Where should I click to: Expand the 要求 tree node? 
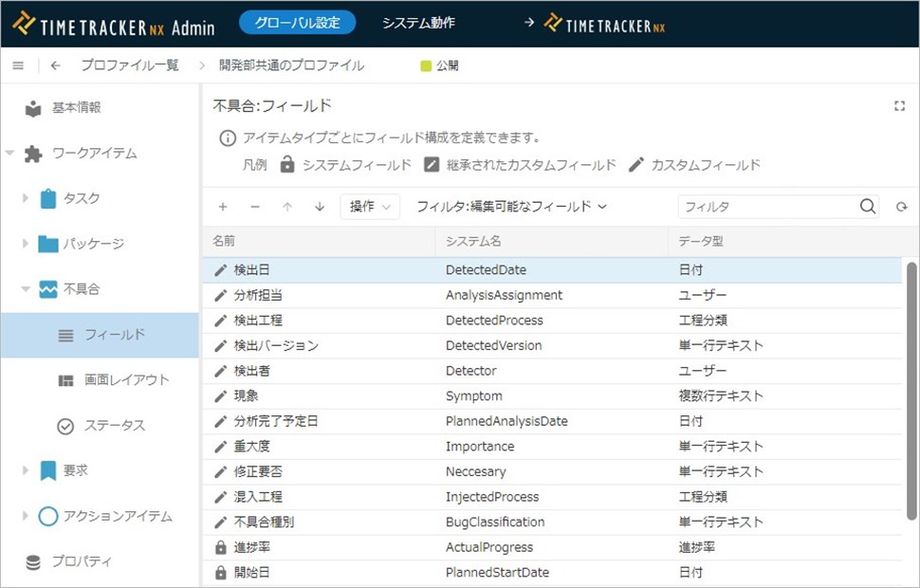coord(26,470)
